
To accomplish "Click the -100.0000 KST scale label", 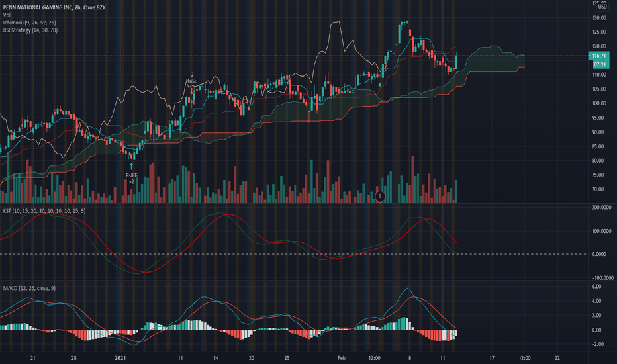I will pyautogui.click(x=602, y=278).
